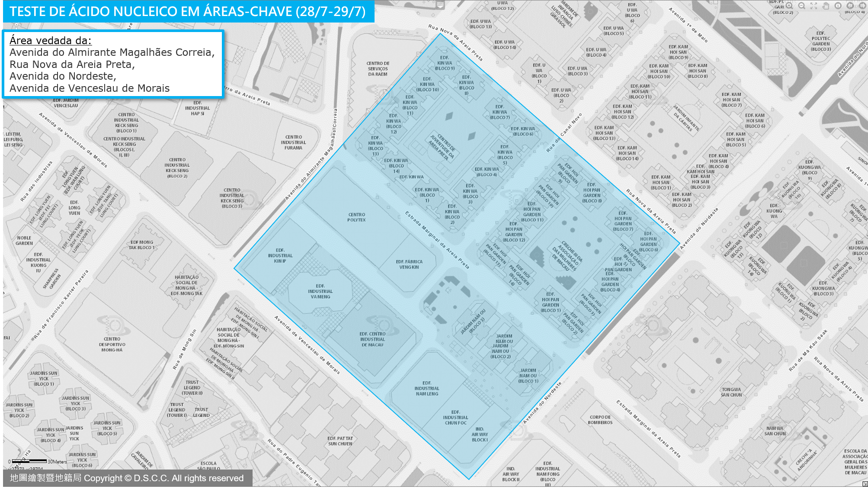868x489 pixels.
Task: Click Edf. Industrial Nam Leng building
Action: pos(427,388)
